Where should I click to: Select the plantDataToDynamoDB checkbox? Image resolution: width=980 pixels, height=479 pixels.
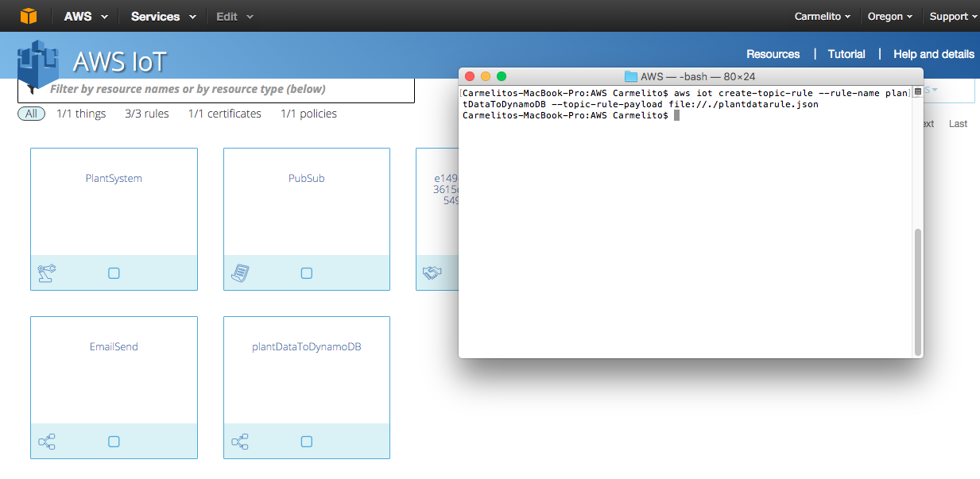coord(307,442)
